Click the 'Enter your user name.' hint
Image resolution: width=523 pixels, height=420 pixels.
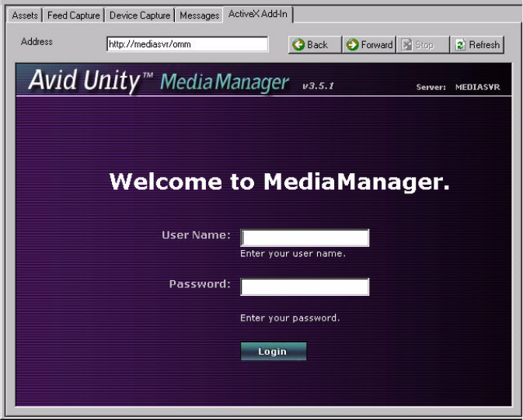(x=293, y=254)
